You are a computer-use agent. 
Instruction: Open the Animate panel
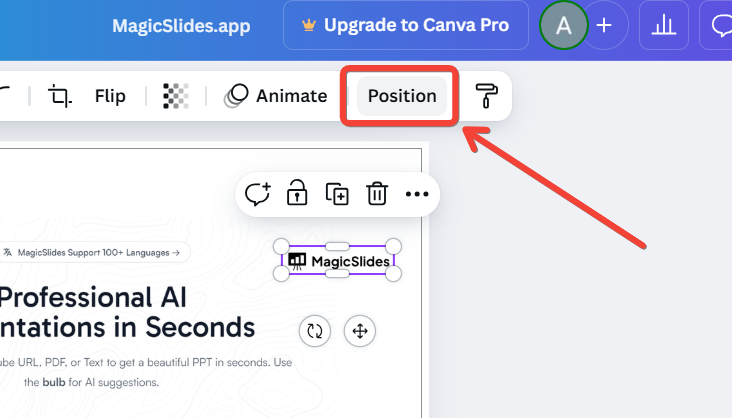tap(277, 96)
